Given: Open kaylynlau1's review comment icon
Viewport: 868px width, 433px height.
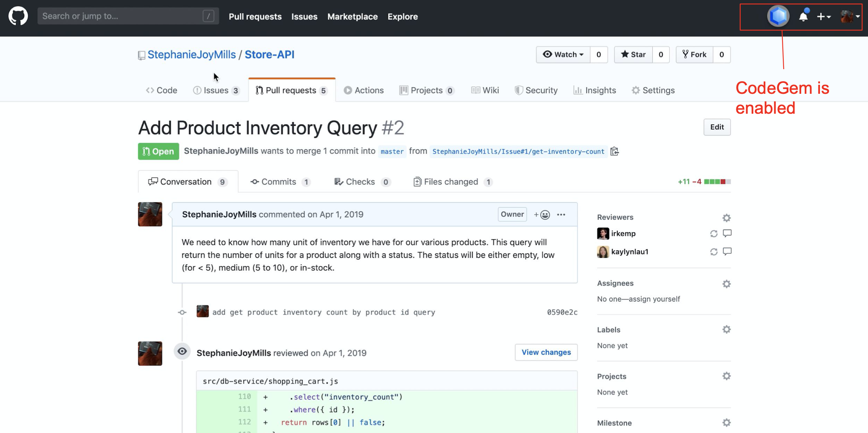Looking at the screenshot, I should click(727, 251).
